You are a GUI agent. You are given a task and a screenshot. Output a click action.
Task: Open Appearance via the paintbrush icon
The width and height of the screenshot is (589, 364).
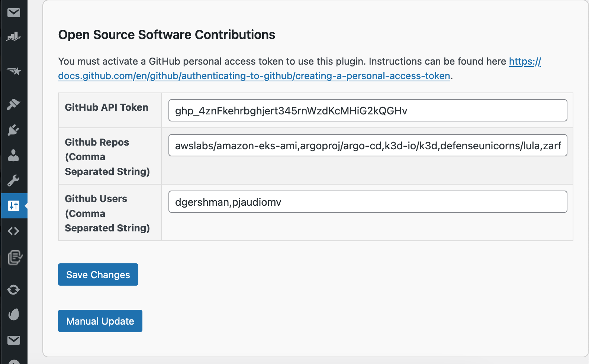[x=14, y=105]
